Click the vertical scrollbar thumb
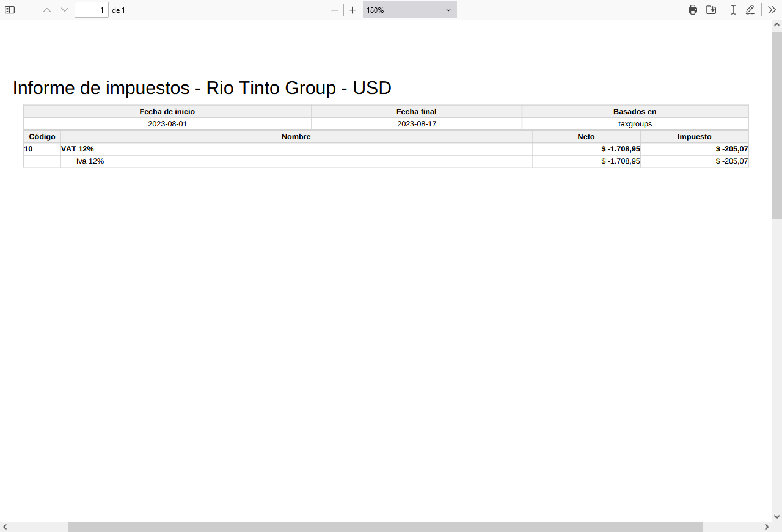This screenshot has height=532, width=782. 777,124
